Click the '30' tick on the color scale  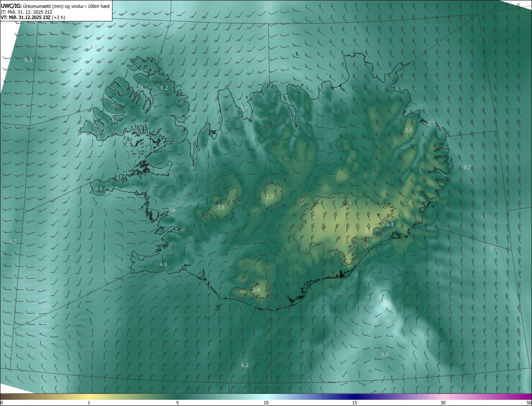[x=443, y=403]
